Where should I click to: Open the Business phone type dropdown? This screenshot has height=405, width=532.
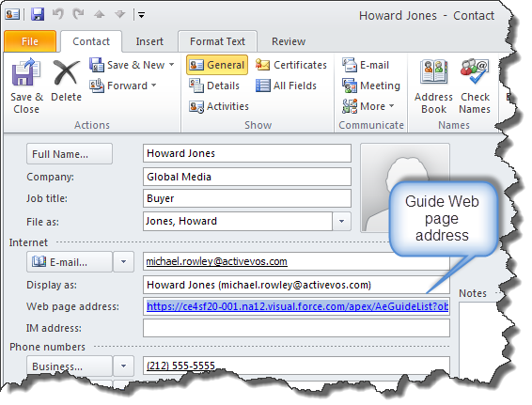[123, 366]
